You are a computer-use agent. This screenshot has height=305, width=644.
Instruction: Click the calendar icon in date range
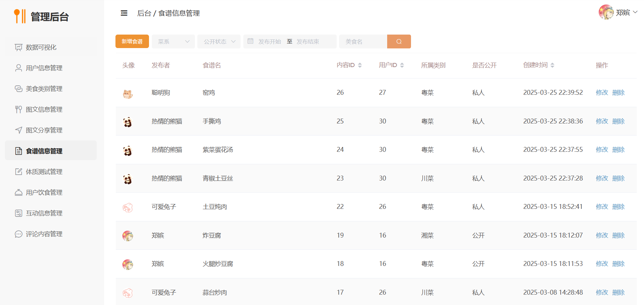(x=251, y=41)
